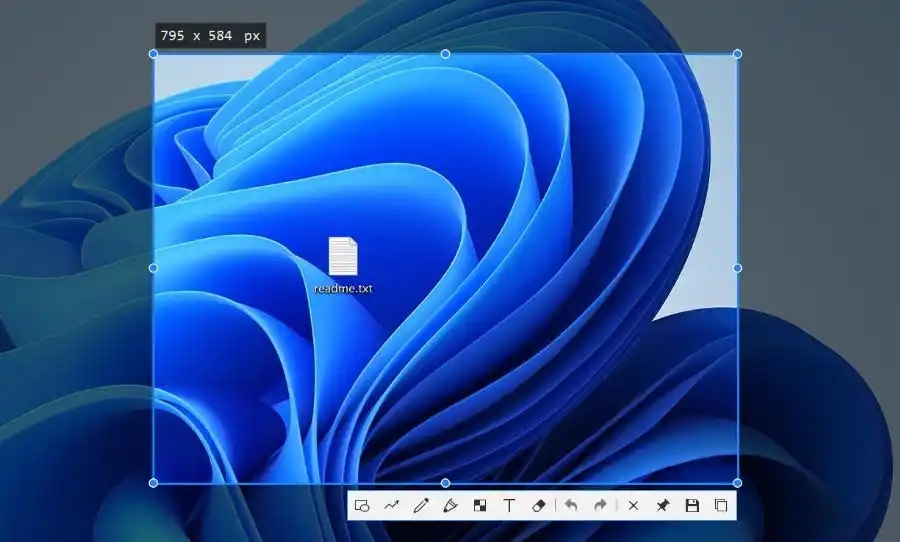
Task: Select the text annotation tool
Action: [x=509, y=506]
